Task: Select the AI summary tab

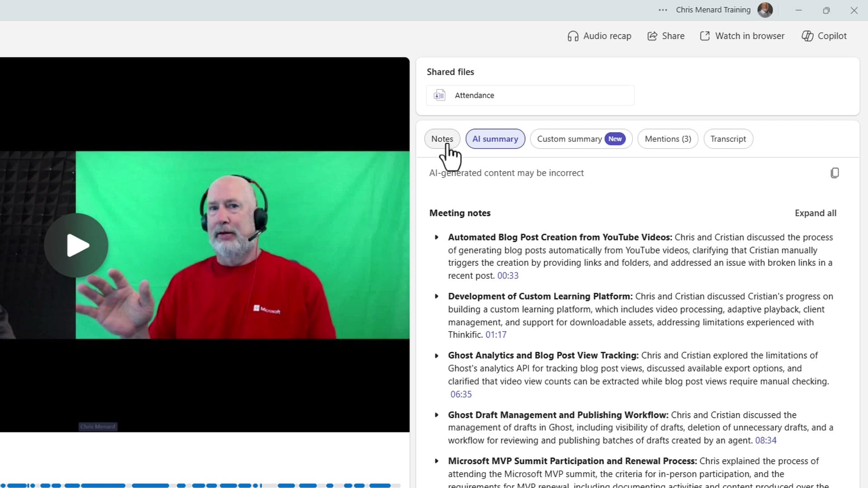Action: point(495,139)
